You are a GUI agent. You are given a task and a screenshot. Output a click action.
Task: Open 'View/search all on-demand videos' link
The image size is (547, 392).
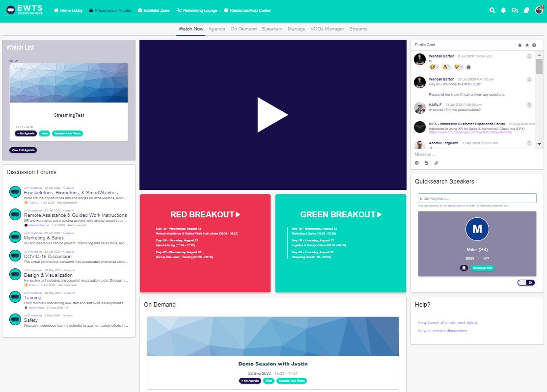448,322
